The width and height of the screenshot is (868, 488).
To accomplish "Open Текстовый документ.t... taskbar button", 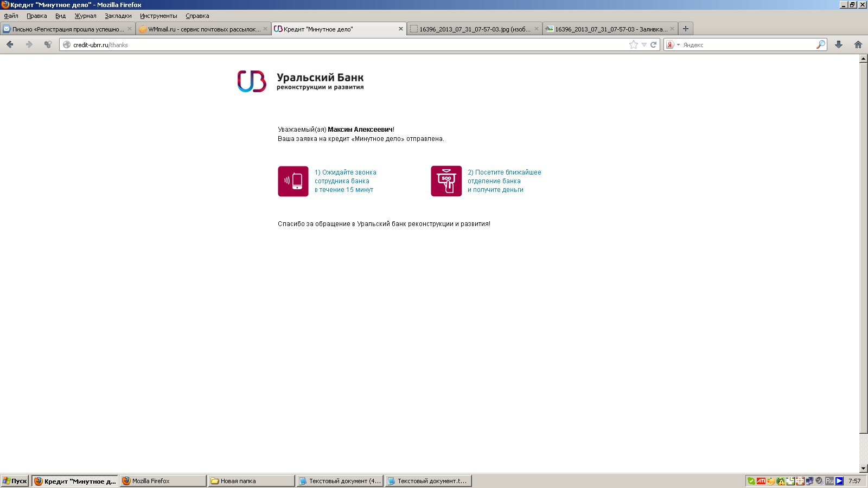I will pos(428,481).
